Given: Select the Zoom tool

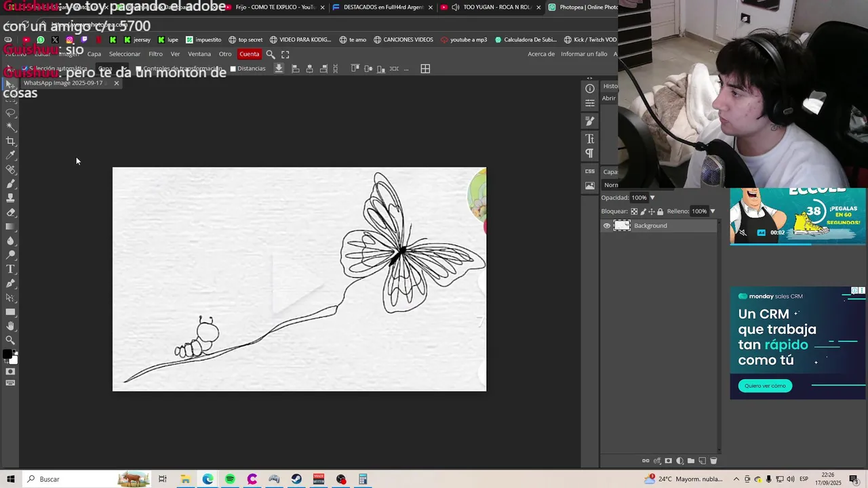Looking at the screenshot, I should 11,340.
